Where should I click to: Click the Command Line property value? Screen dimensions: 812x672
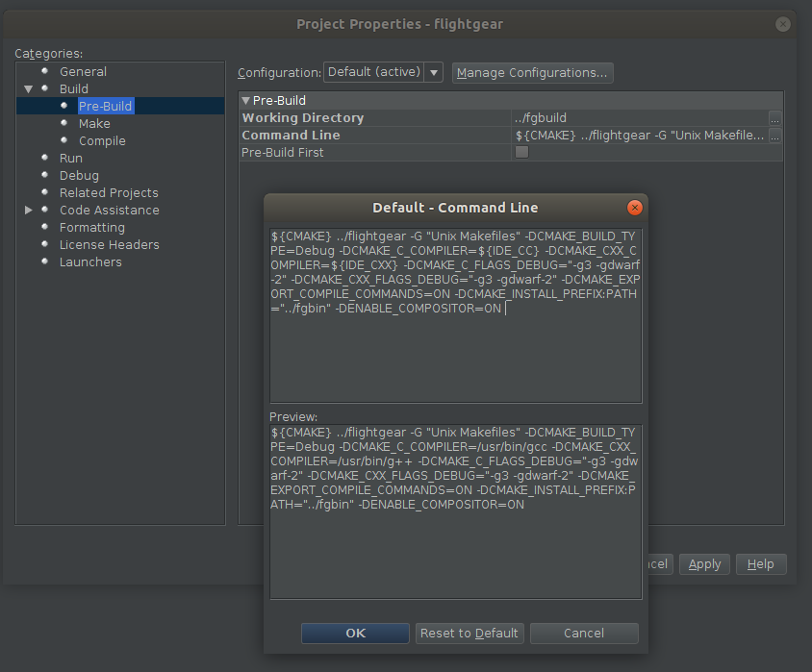coord(640,136)
